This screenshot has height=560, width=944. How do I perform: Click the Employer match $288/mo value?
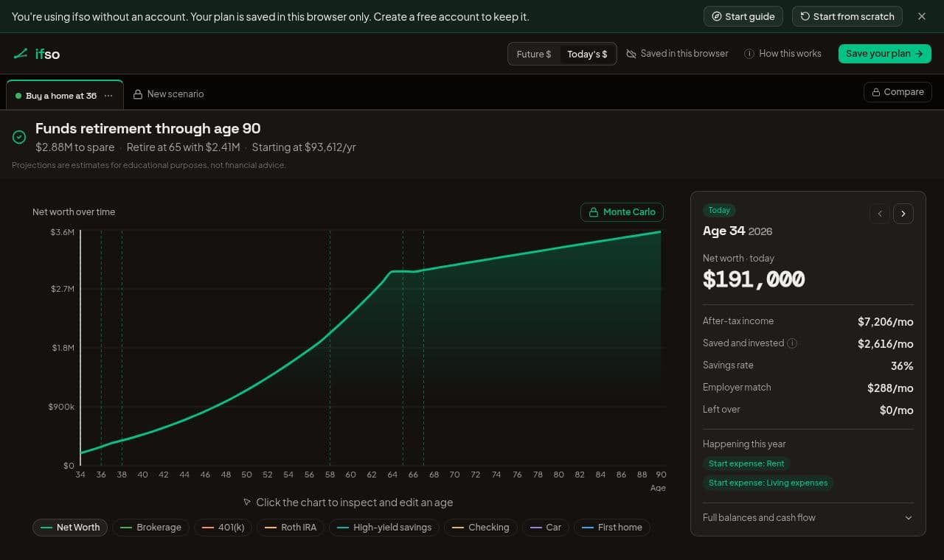pyautogui.click(x=890, y=388)
